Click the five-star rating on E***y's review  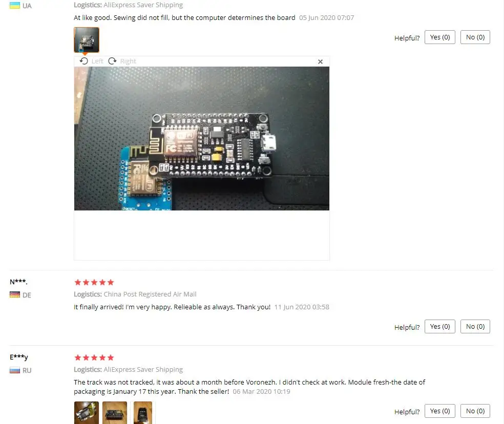tap(94, 357)
